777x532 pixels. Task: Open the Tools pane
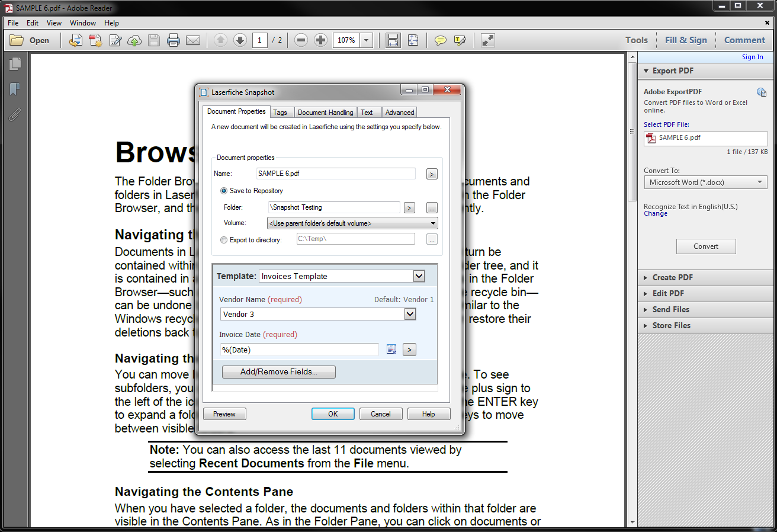click(x=637, y=40)
